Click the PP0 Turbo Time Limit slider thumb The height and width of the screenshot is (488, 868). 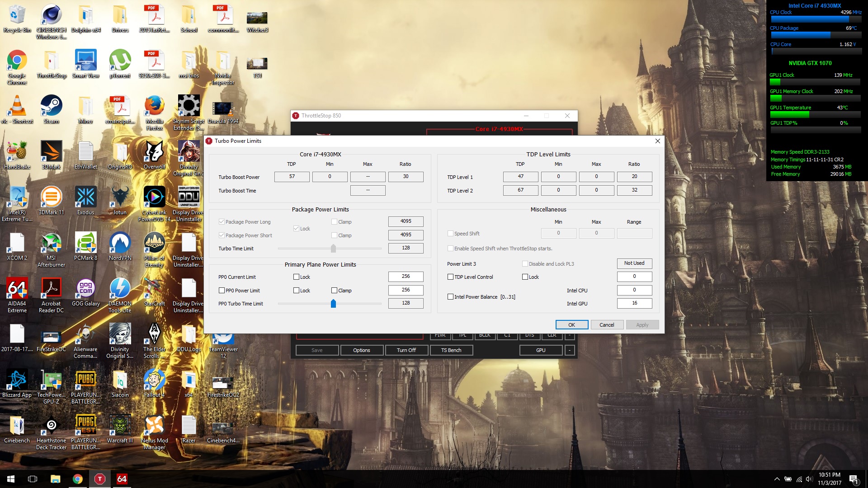(333, 304)
